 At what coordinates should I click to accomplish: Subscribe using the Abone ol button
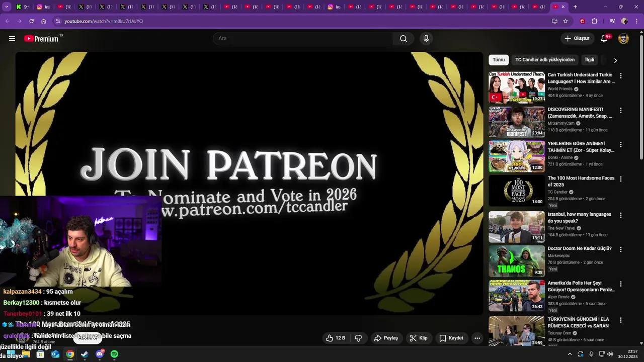tap(88, 338)
